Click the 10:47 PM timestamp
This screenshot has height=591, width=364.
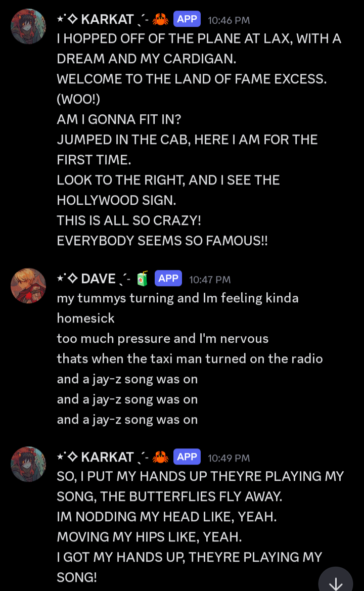pos(210,280)
